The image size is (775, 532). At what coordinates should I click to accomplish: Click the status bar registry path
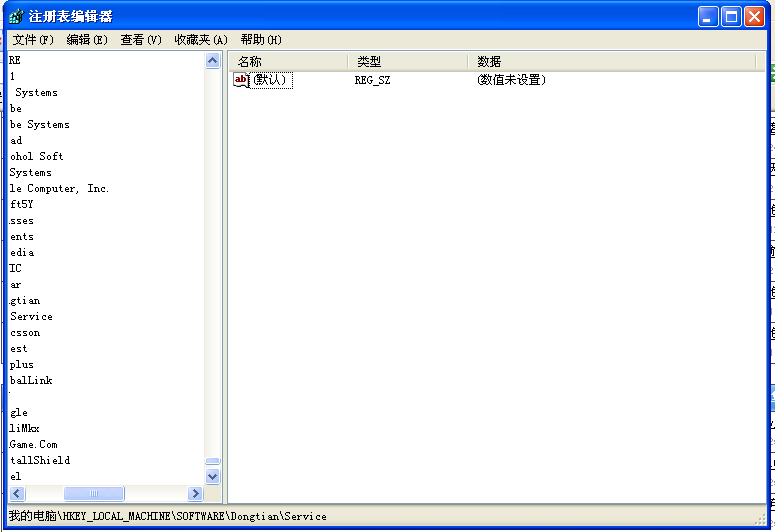[x=168, y=517]
